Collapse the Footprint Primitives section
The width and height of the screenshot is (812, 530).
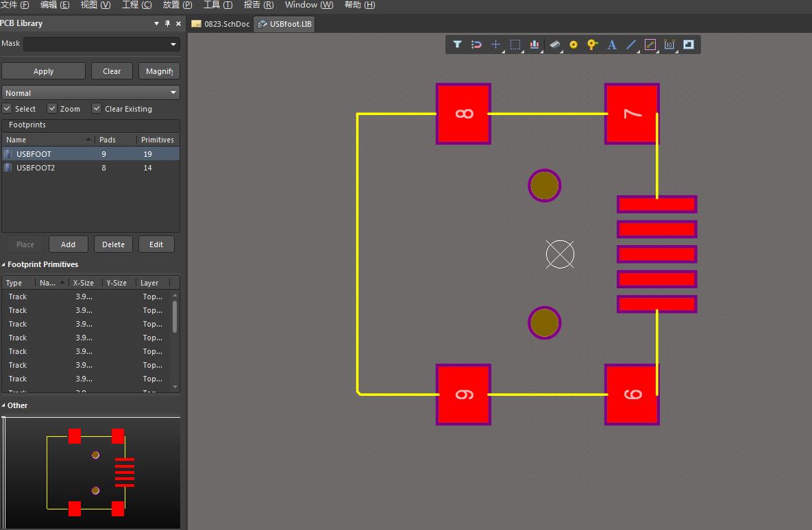pyautogui.click(x=3, y=264)
